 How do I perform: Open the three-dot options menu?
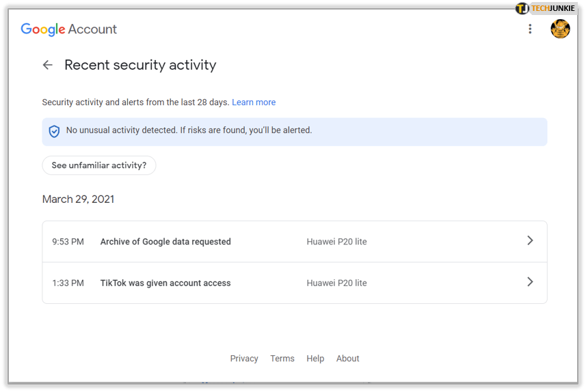pyautogui.click(x=529, y=29)
